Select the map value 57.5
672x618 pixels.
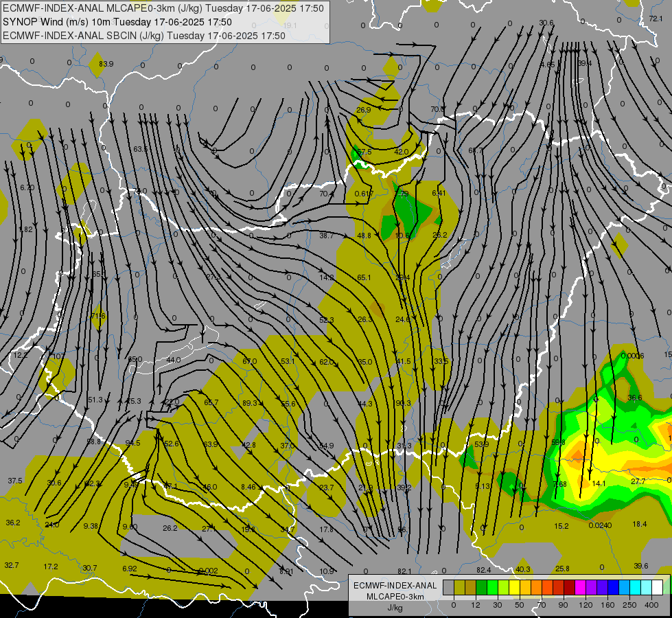click(x=364, y=152)
